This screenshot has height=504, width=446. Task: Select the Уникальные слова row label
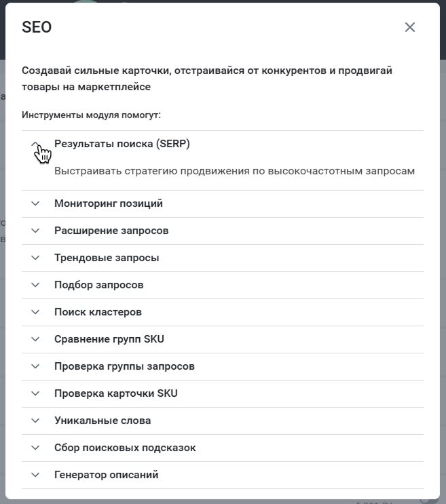tap(103, 421)
